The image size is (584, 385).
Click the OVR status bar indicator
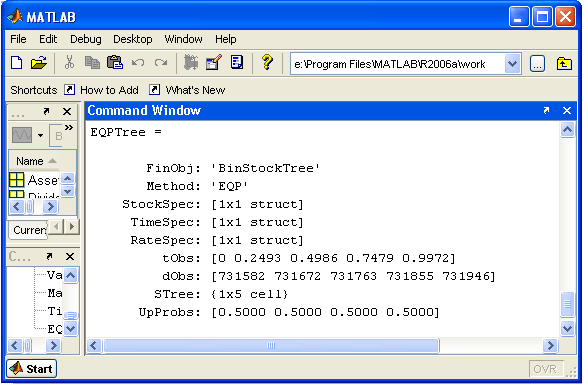pyautogui.click(x=545, y=369)
